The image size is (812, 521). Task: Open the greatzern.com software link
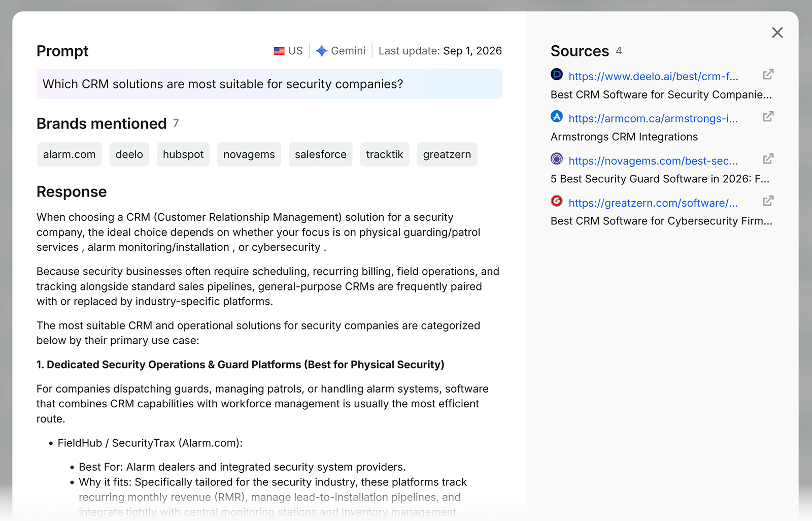(x=653, y=203)
